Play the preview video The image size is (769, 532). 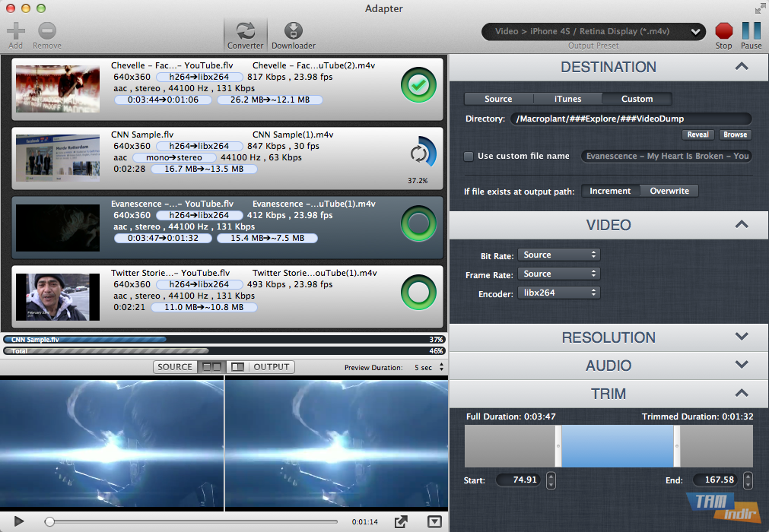click(x=19, y=521)
